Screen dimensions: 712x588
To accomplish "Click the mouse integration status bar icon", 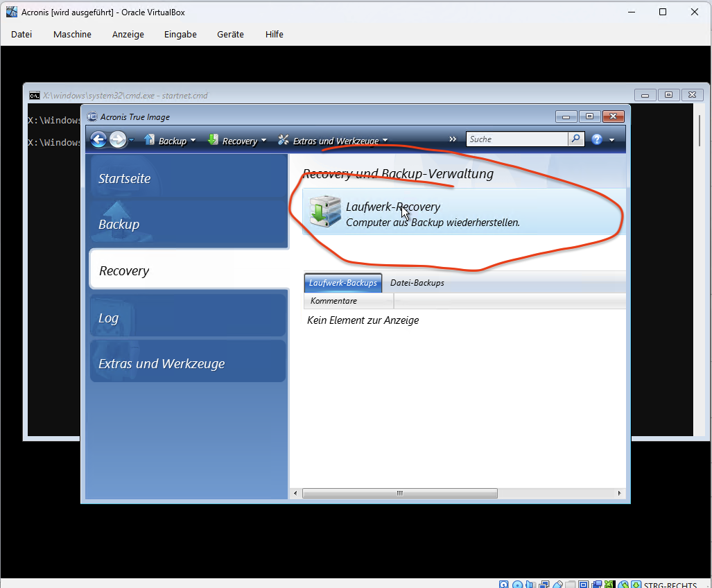I will click(623, 585).
